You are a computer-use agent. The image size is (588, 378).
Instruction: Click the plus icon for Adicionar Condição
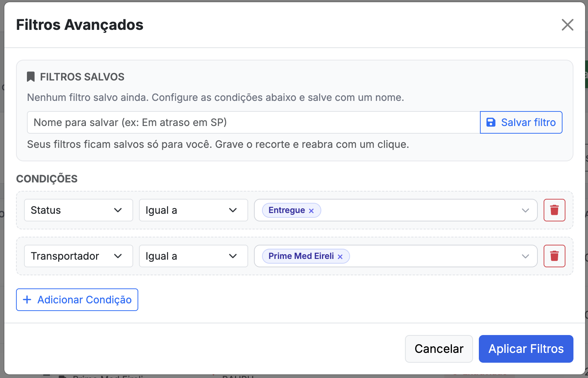click(27, 300)
